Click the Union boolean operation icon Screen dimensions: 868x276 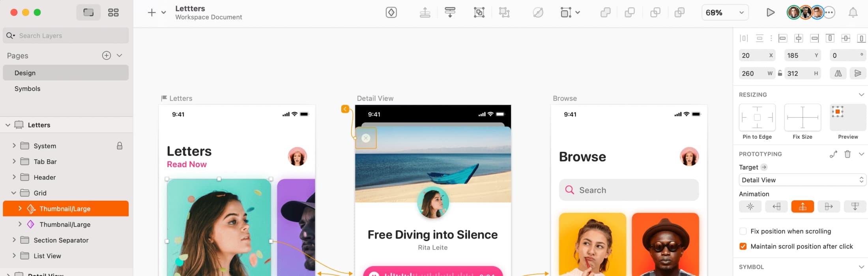pos(605,13)
